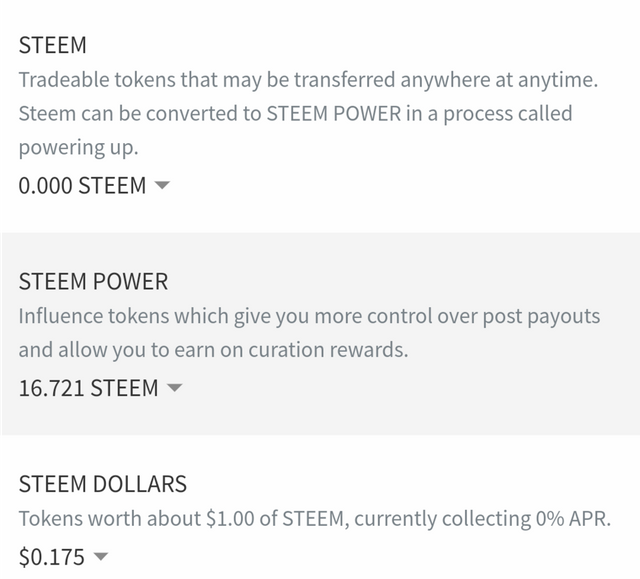Click the caret arrow next to $0.175

pyautogui.click(x=100, y=556)
